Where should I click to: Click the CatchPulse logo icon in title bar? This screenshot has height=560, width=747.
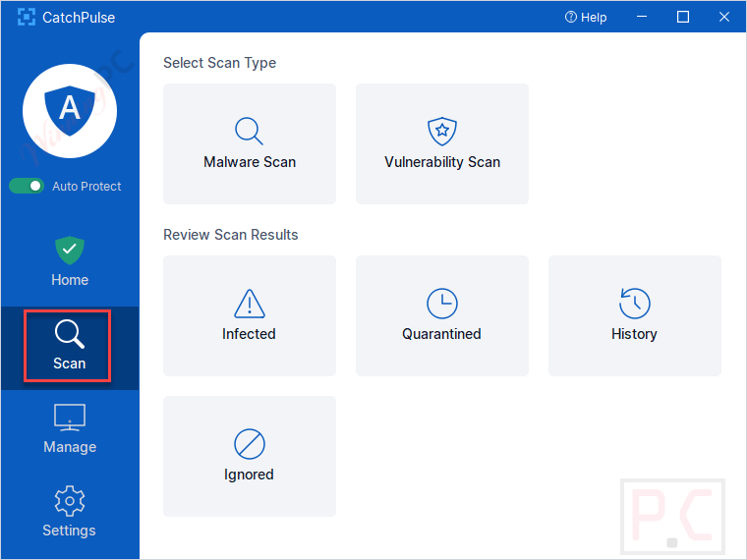[x=27, y=17]
